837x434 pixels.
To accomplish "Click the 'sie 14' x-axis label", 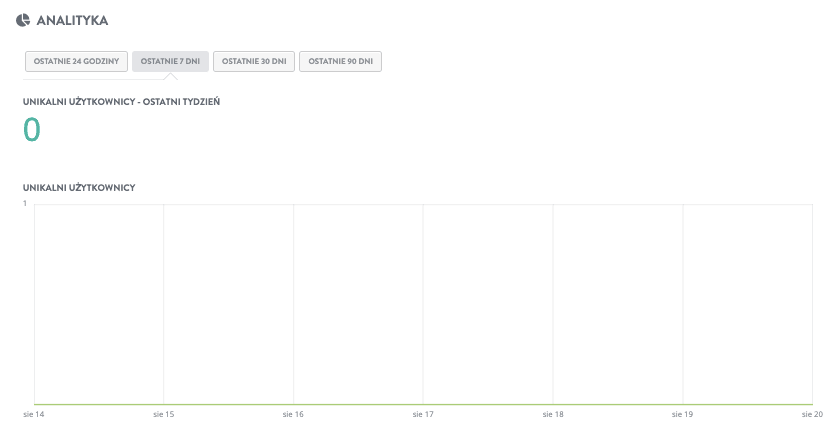I will [x=34, y=413].
